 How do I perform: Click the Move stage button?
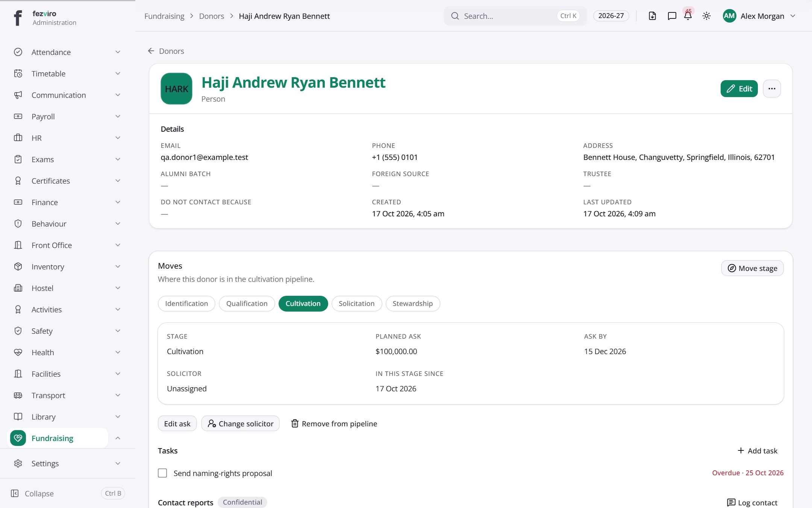pos(752,268)
